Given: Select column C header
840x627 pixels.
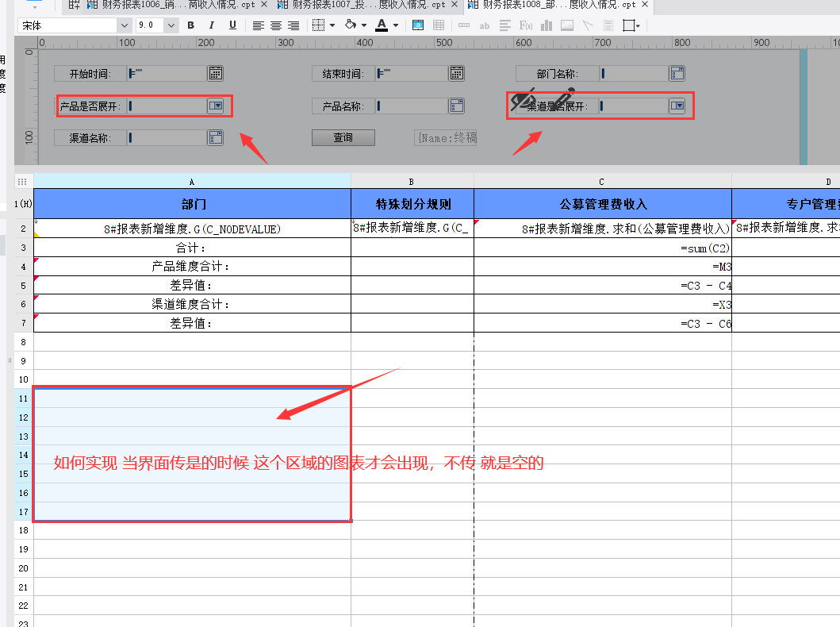Looking at the screenshot, I should pyautogui.click(x=602, y=182).
